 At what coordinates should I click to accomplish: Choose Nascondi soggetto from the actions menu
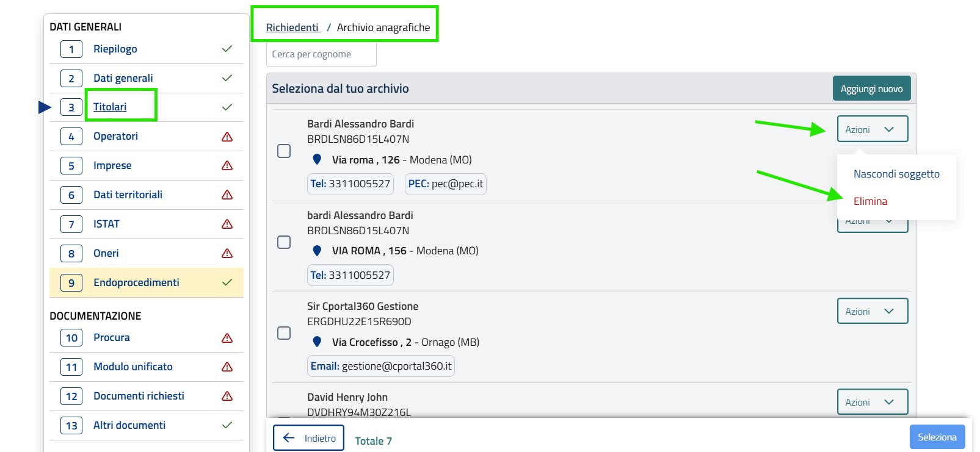(x=896, y=174)
